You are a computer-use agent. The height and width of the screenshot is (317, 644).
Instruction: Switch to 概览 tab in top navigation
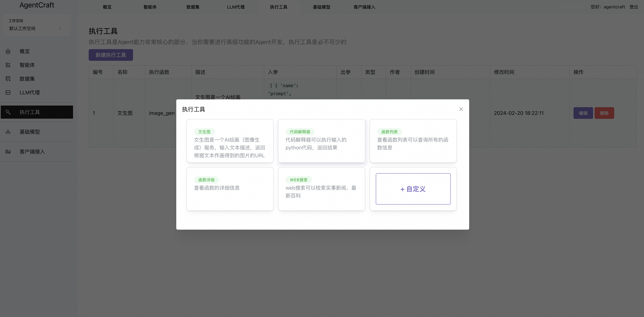coord(107,7)
